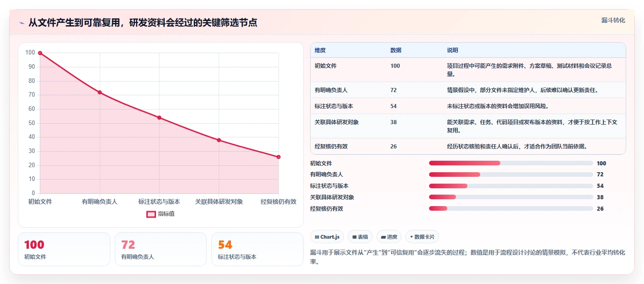Click the table value 72
Screen dimensions: 644x284
(x=394, y=90)
